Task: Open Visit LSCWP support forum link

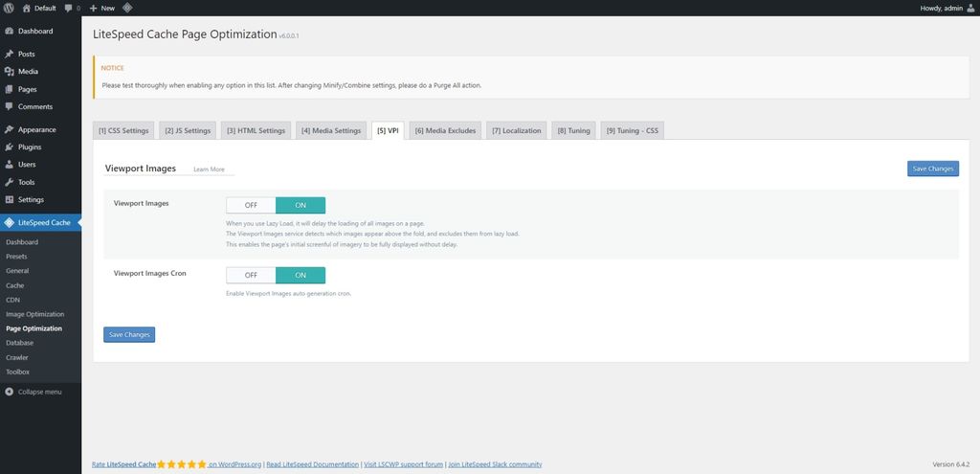Action: point(404,464)
